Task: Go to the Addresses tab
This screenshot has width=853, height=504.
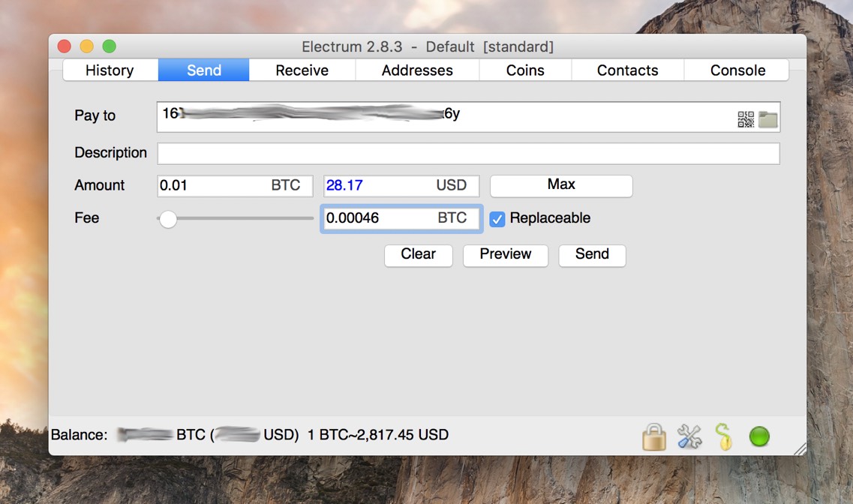Action: coord(417,70)
